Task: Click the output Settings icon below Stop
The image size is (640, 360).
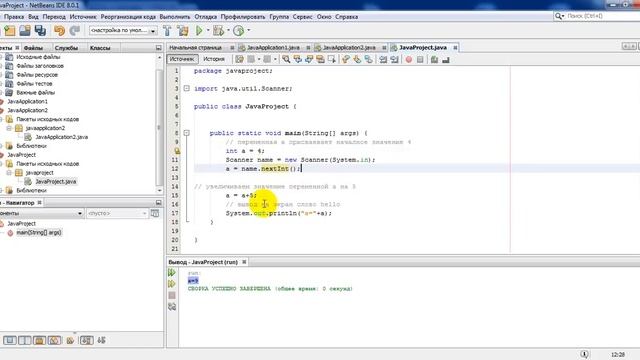Action: pos(172,307)
